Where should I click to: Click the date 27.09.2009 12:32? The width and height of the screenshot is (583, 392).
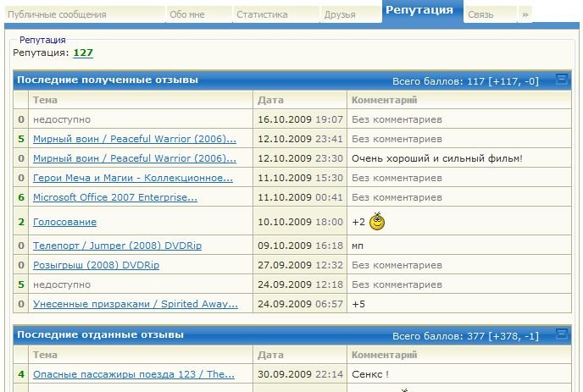301,265
